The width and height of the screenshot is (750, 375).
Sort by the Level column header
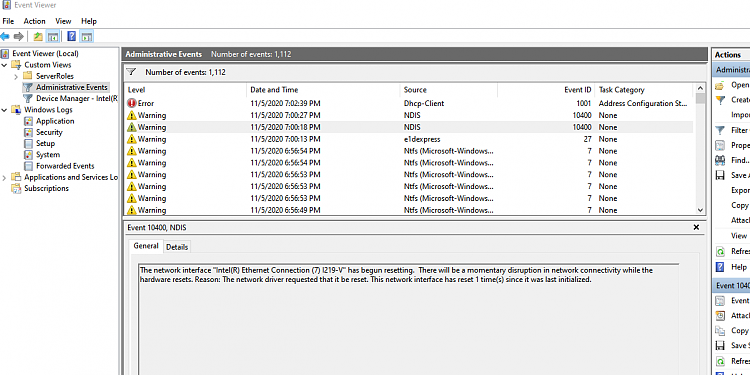pos(186,89)
